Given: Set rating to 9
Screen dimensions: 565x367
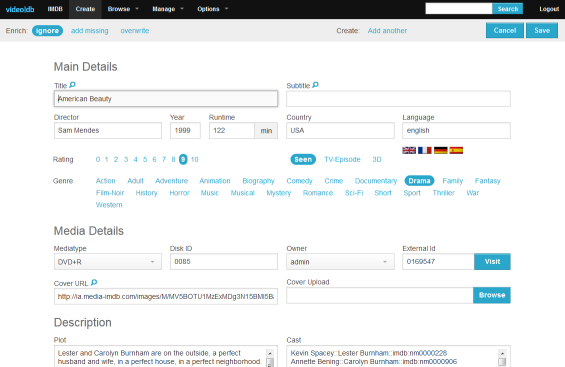Looking at the screenshot, I should (183, 159).
